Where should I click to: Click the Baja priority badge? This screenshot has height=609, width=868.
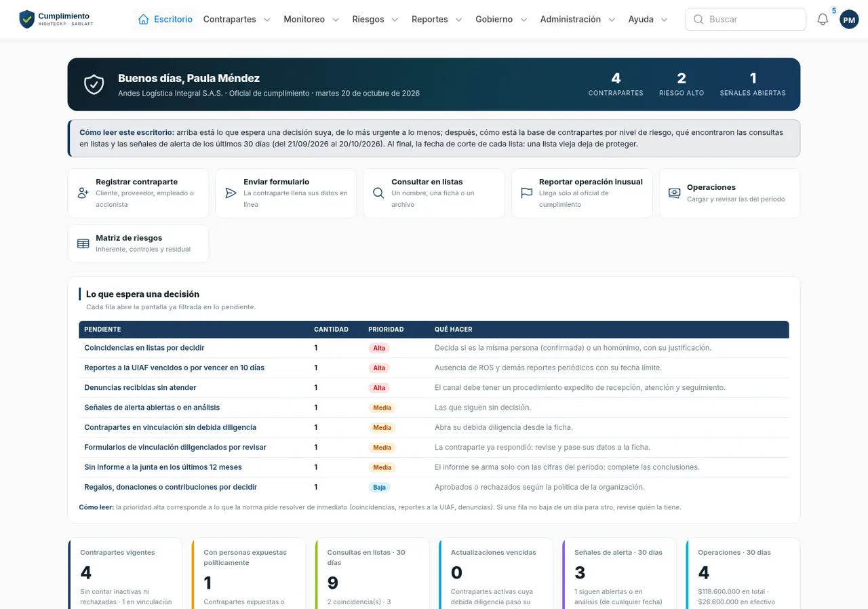pos(379,487)
